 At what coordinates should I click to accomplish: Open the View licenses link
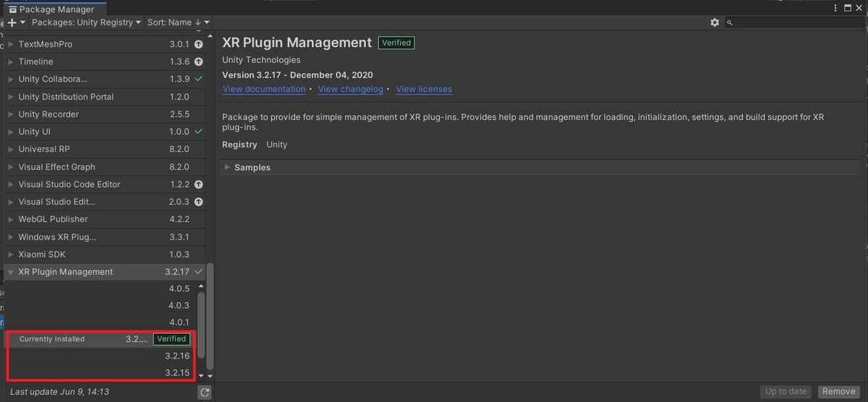tap(424, 89)
